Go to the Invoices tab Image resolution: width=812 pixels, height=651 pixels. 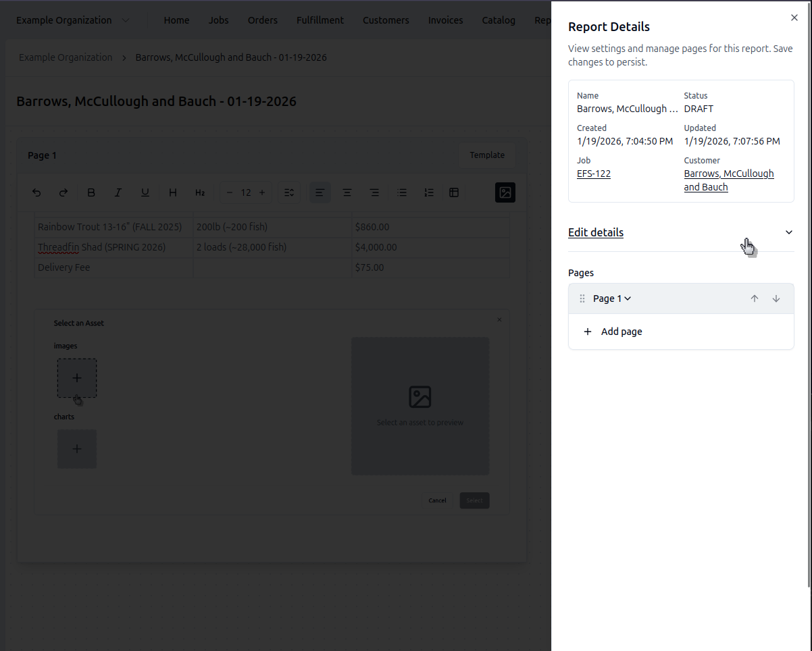coord(445,20)
